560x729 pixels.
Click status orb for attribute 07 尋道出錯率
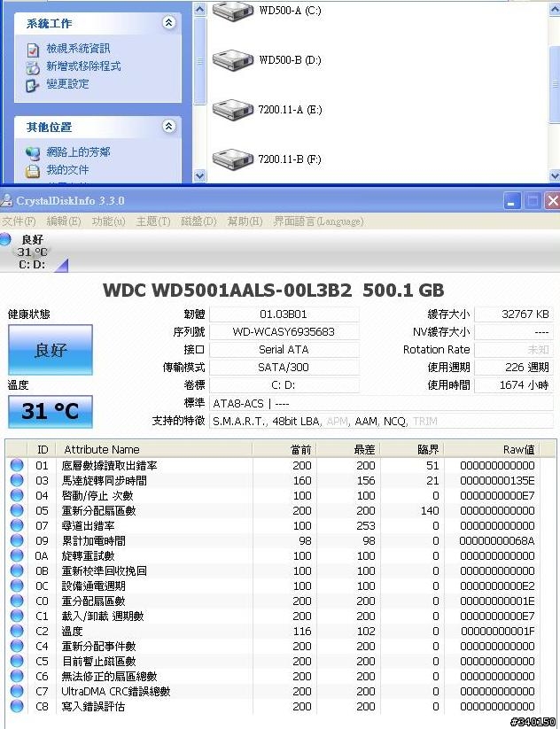coord(17,525)
